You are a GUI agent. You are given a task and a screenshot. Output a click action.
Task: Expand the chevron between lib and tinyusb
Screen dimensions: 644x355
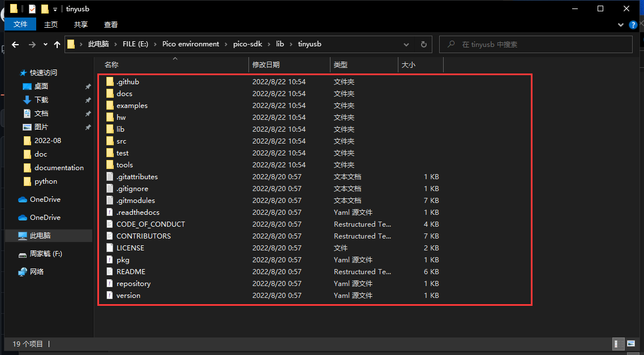pos(291,44)
